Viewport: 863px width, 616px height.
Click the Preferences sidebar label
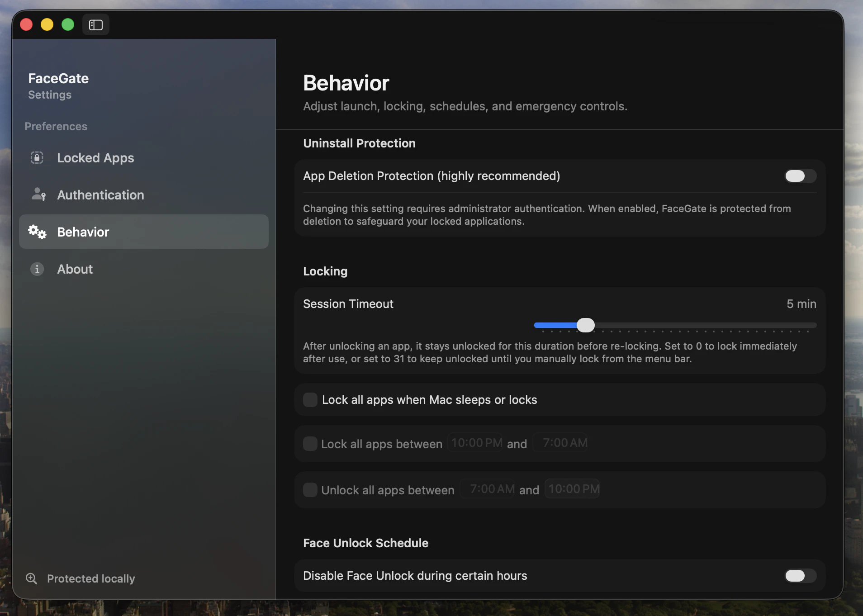click(56, 126)
